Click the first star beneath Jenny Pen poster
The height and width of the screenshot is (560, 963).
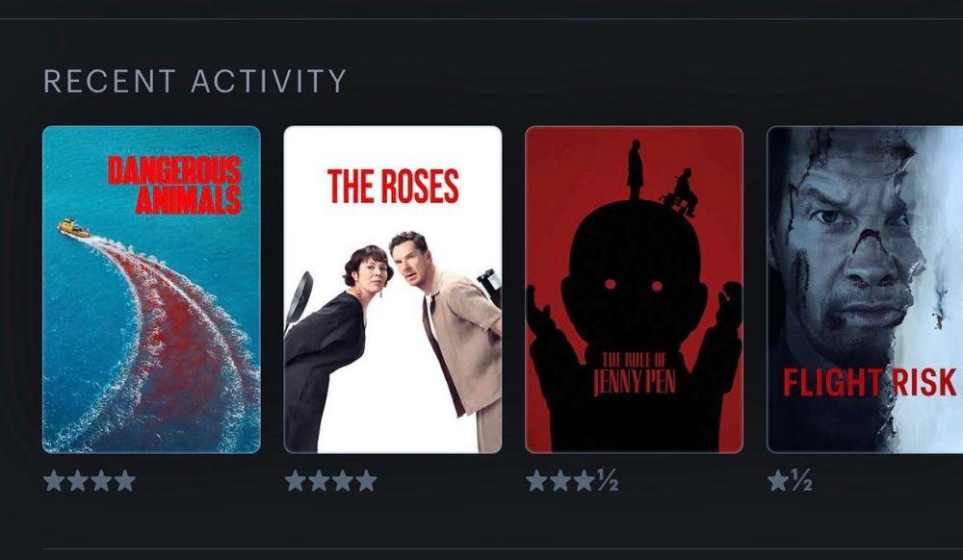tap(536, 481)
